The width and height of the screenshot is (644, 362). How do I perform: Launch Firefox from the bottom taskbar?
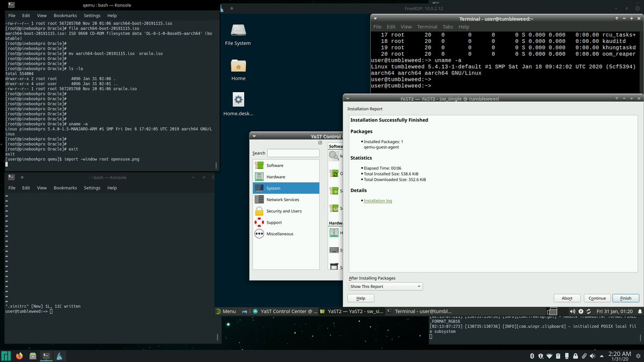tap(20, 356)
